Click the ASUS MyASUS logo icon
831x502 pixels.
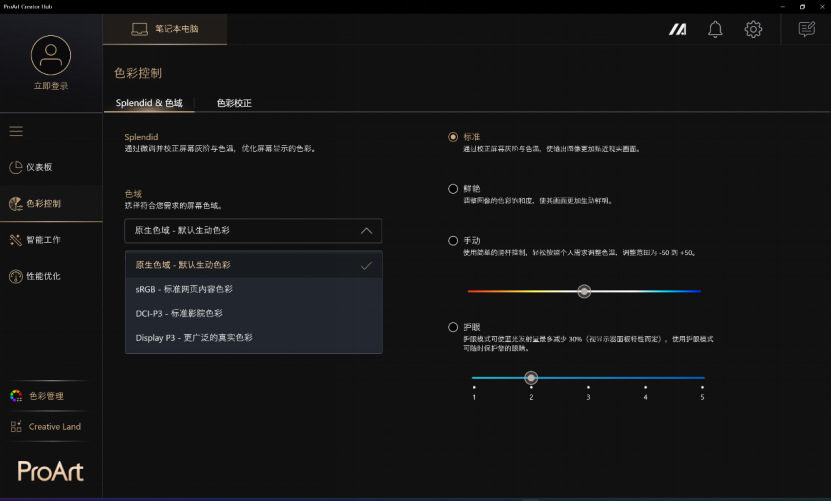pyautogui.click(x=677, y=29)
